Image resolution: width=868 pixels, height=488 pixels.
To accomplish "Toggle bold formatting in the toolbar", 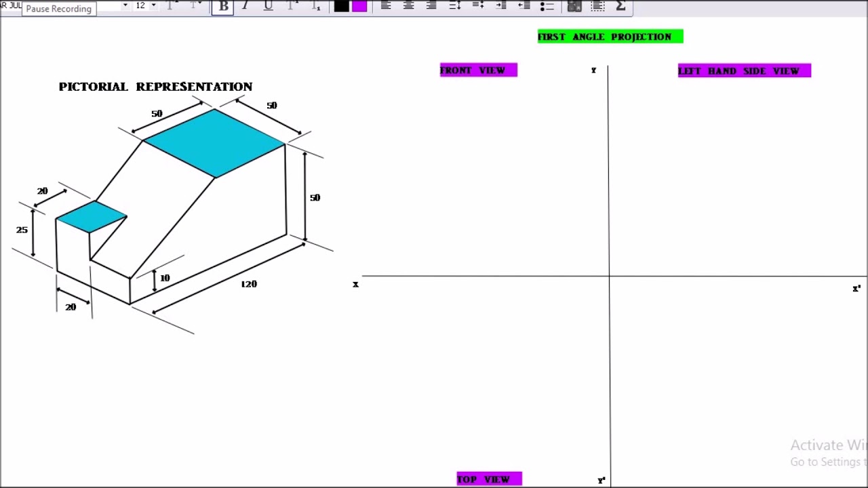I will [223, 6].
